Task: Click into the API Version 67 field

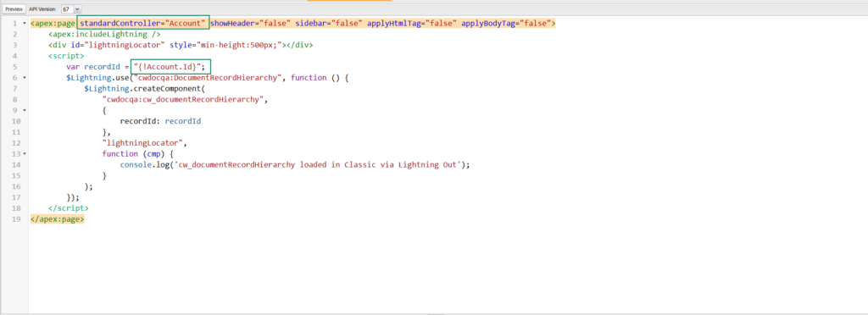Action: tap(67, 9)
